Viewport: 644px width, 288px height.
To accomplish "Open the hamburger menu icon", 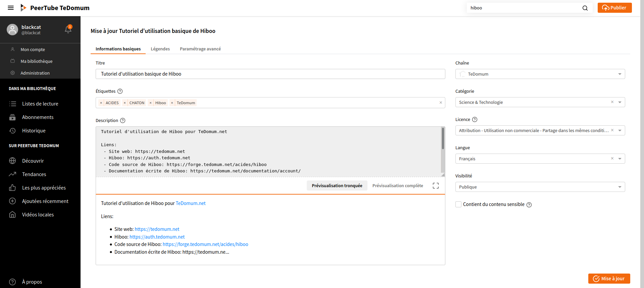I will click(11, 8).
